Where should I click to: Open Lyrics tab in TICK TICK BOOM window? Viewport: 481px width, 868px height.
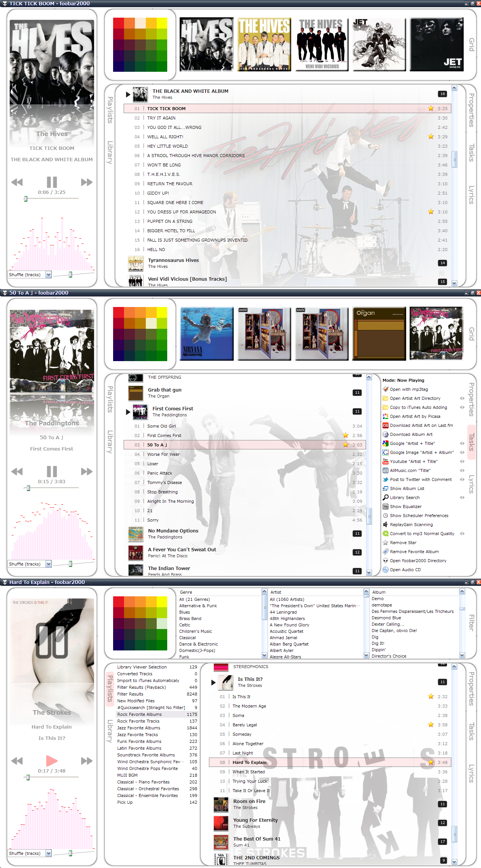[x=472, y=195]
